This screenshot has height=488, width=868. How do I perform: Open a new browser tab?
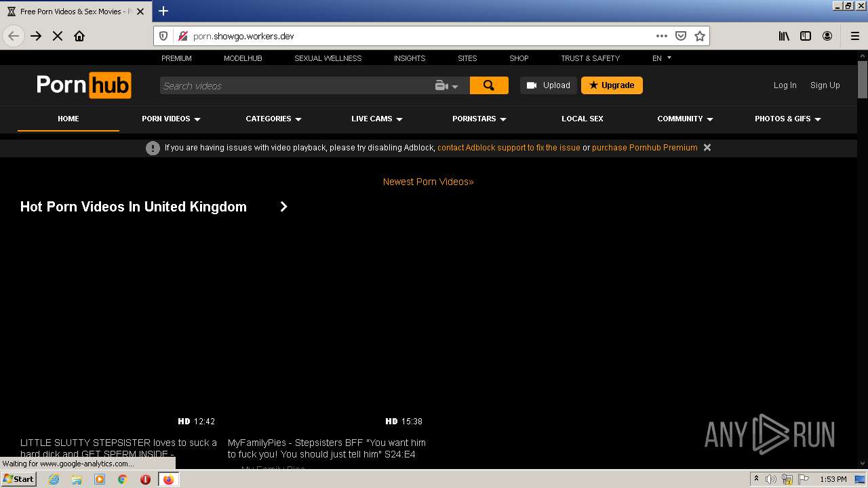coord(163,11)
